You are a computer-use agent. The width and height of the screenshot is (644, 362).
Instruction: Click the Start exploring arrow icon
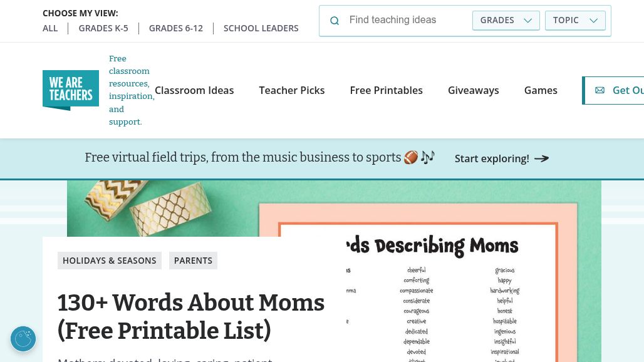(542, 158)
